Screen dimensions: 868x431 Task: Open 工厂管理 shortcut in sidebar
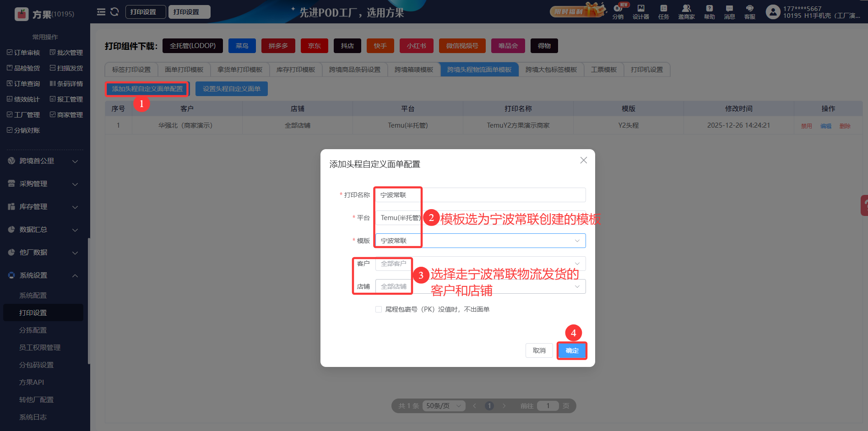(x=23, y=115)
